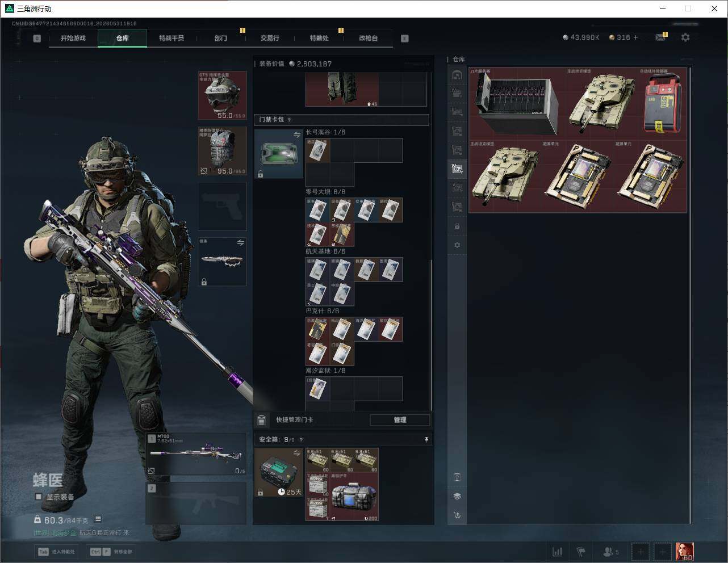Select the keycard case container
The width and height of the screenshot is (728, 563).
coord(278,154)
